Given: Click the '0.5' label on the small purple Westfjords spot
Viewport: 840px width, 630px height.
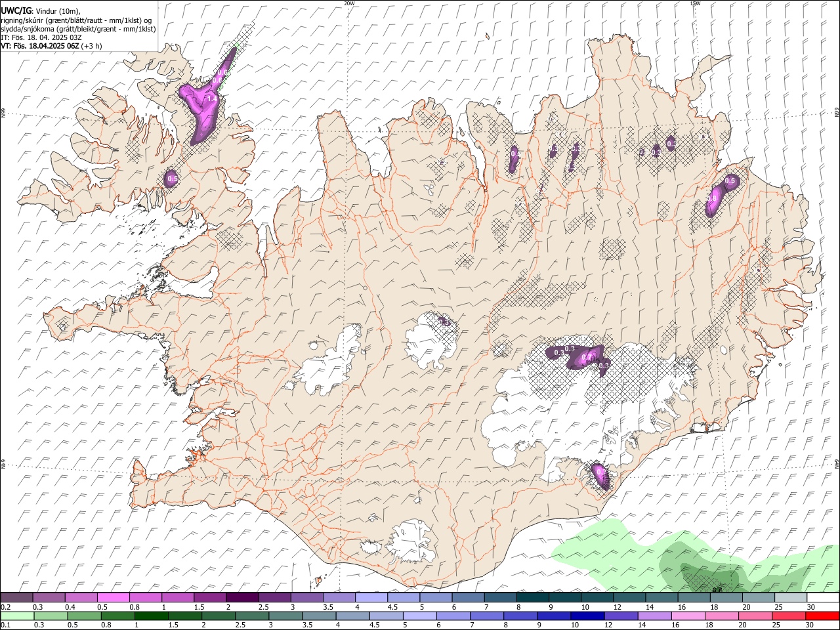Looking at the screenshot, I should tap(173, 178).
